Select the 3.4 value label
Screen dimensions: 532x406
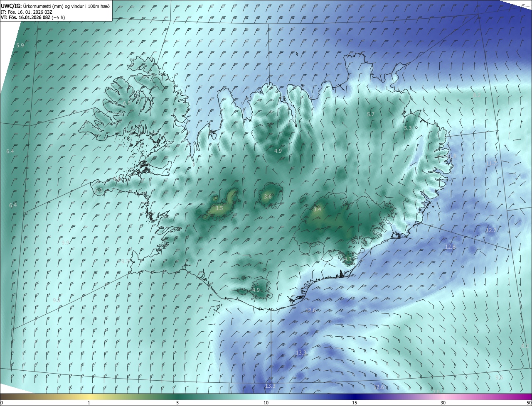[317, 210]
